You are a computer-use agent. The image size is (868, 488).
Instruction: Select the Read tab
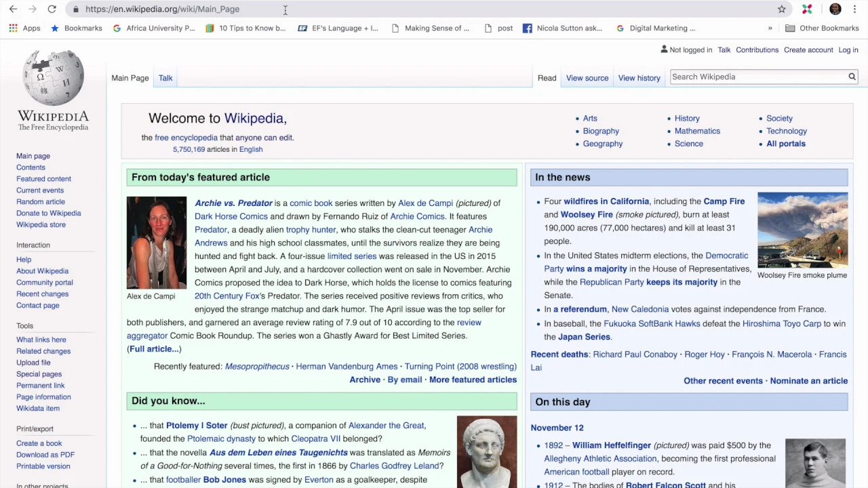pyautogui.click(x=547, y=78)
